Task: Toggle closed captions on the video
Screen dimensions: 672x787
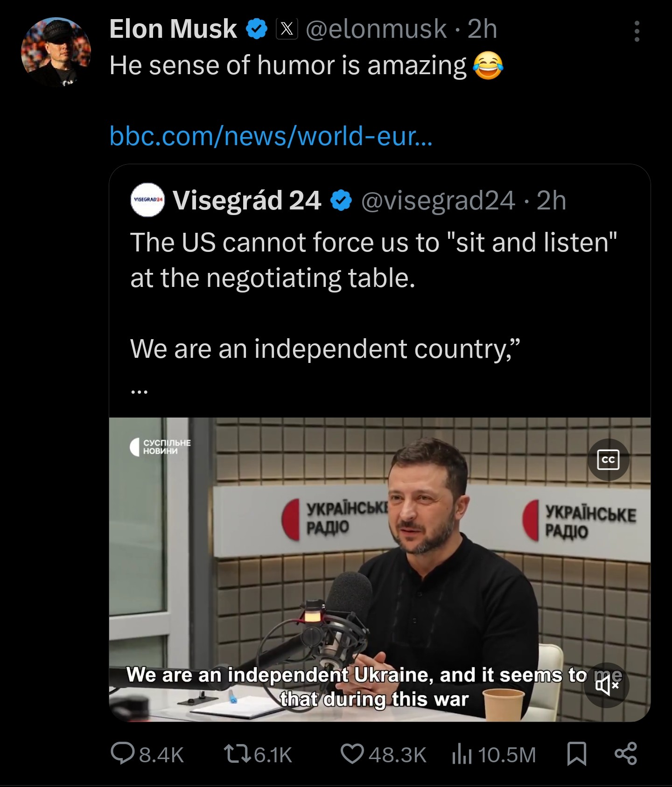Action: point(608,460)
